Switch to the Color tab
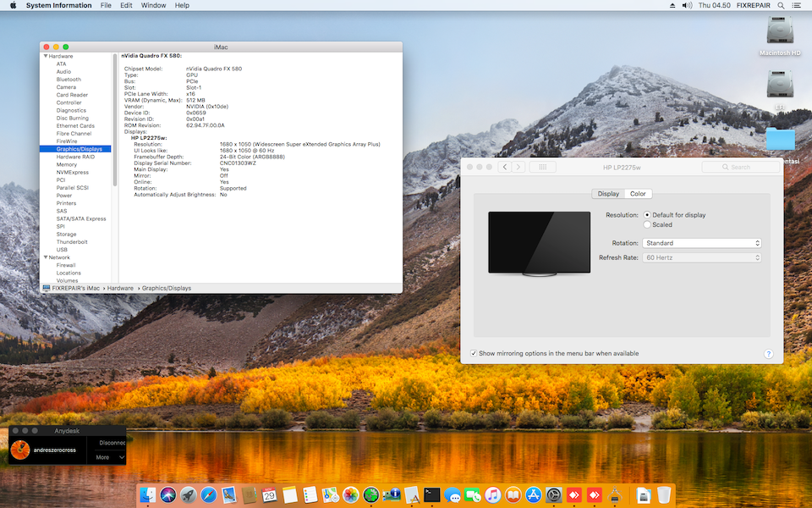This screenshot has height=508, width=812. coord(638,194)
